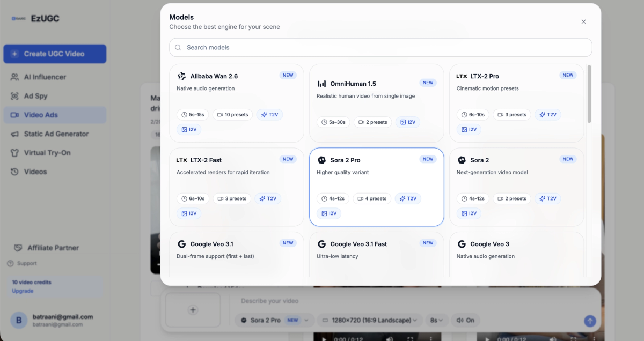Click the add image plus box
The height and width of the screenshot is (341, 644).
tap(193, 310)
